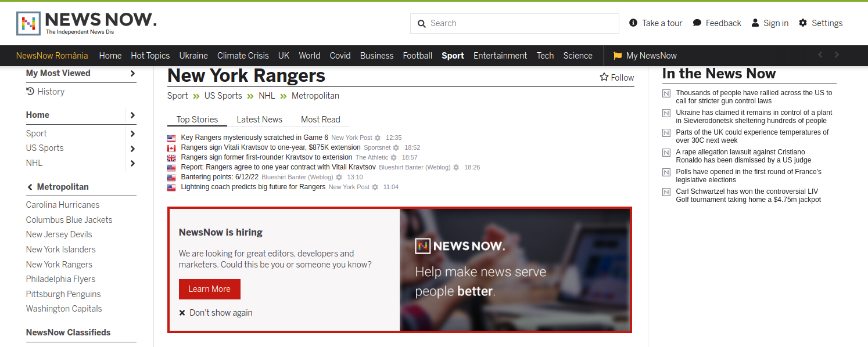Switch to the Top Stories tab
The image size is (868, 347).
coord(198,120)
